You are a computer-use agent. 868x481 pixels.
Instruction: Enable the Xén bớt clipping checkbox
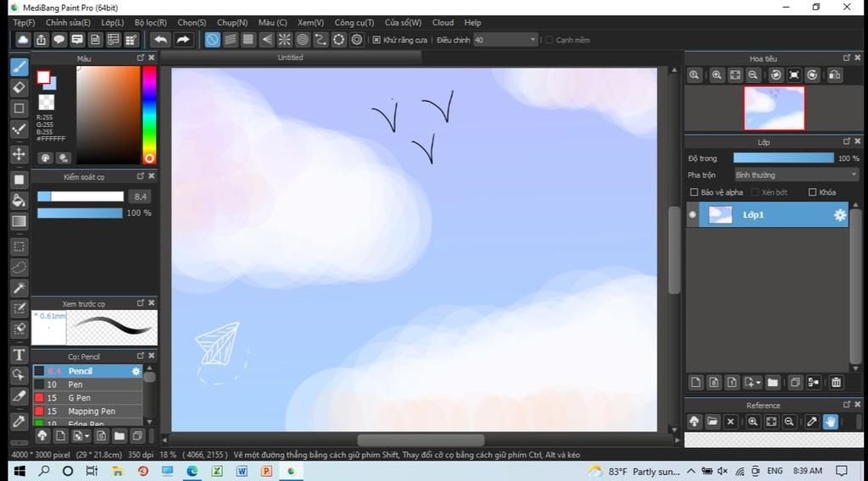[754, 192]
